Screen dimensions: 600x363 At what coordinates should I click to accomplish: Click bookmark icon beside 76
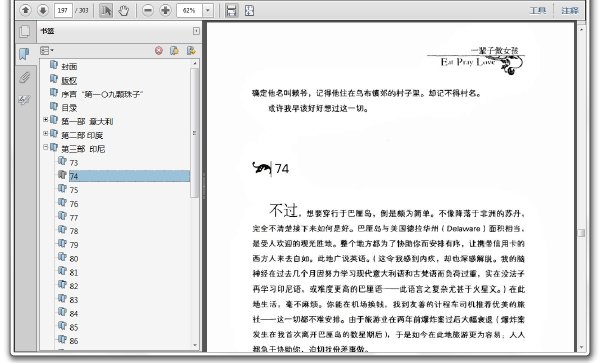tap(62, 202)
